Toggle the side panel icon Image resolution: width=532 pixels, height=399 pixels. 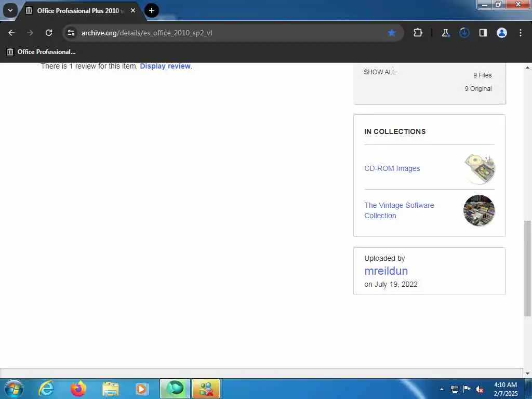(483, 33)
